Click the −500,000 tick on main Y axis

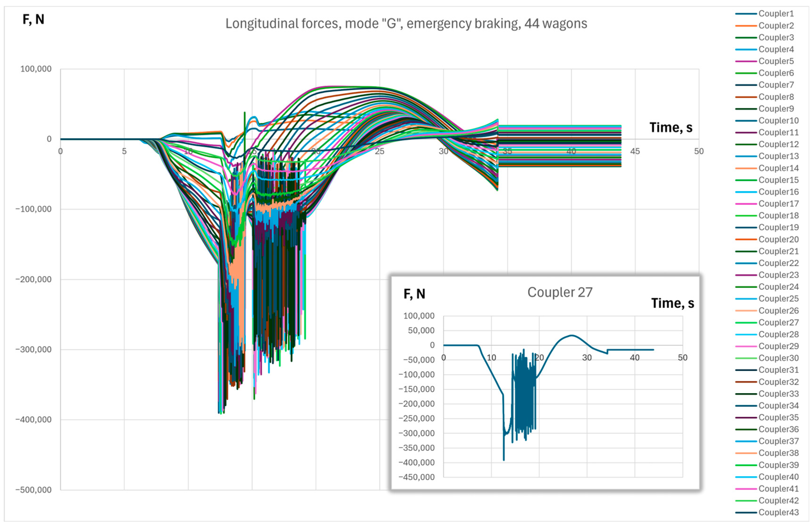click(33, 490)
